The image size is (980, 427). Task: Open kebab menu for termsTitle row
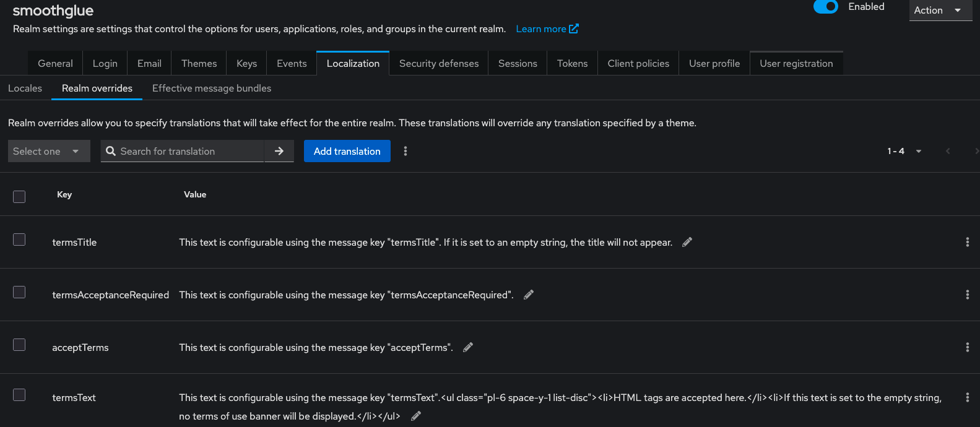pyautogui.click(x=967, y=242)
